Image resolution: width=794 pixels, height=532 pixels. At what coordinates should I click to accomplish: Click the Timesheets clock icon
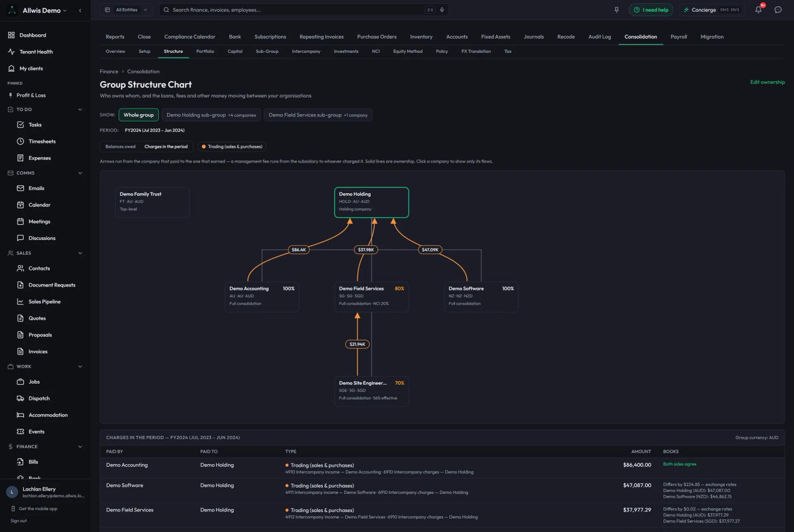(x=20, y=142)
